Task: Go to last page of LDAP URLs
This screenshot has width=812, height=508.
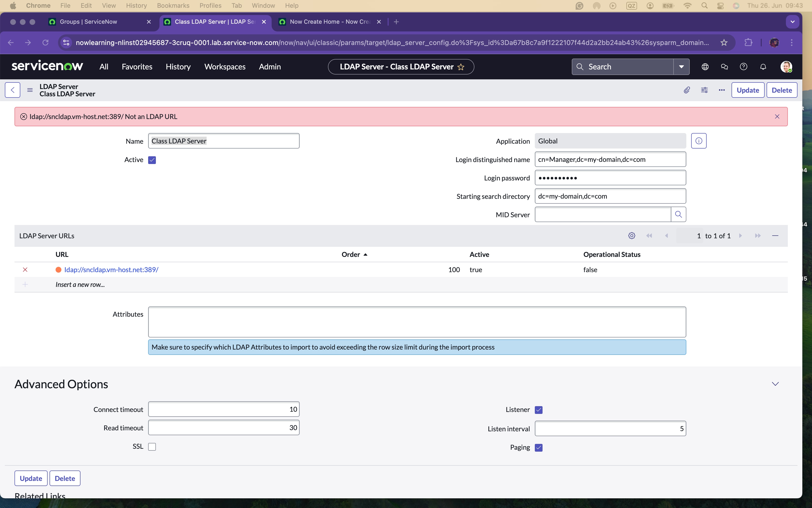Action: coord(758,236)
